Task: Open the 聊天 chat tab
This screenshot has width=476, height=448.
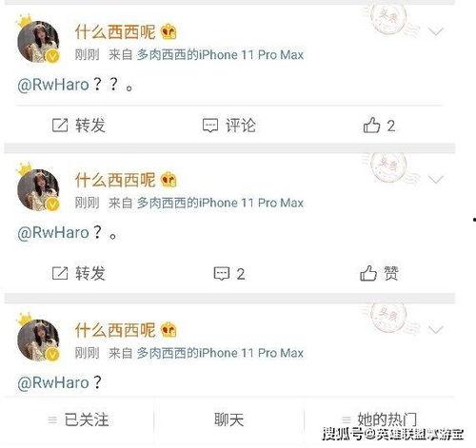Action: [229, 420]
